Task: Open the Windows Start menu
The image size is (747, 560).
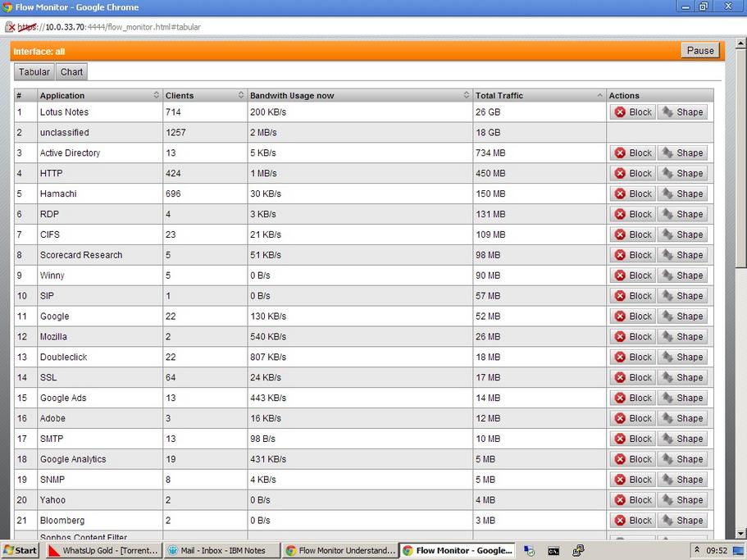Action: coord(20,550)
